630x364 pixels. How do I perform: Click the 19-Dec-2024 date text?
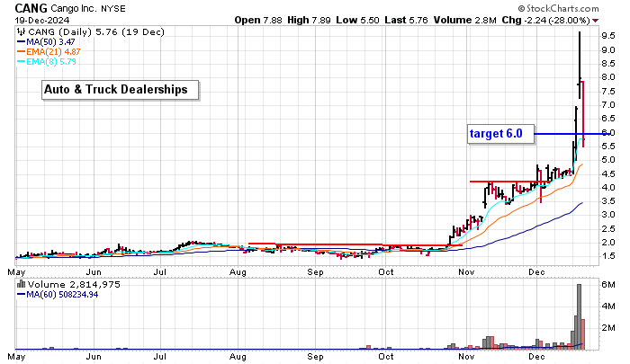[42, 21]
